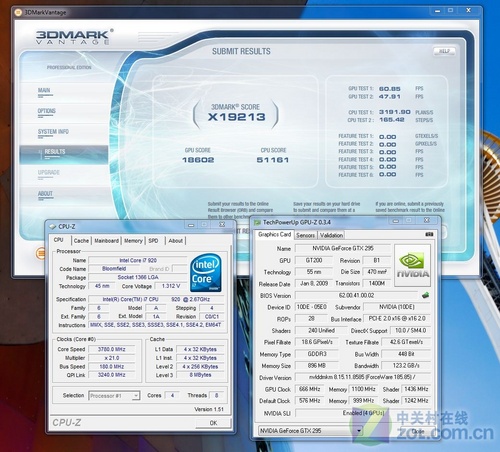Image resolution: width=500 pixels, height=452 pixels.
Task: Click the BIOS Version field 62.00.41.00.02
Action: pyautogui.click(x=356, y=295)
